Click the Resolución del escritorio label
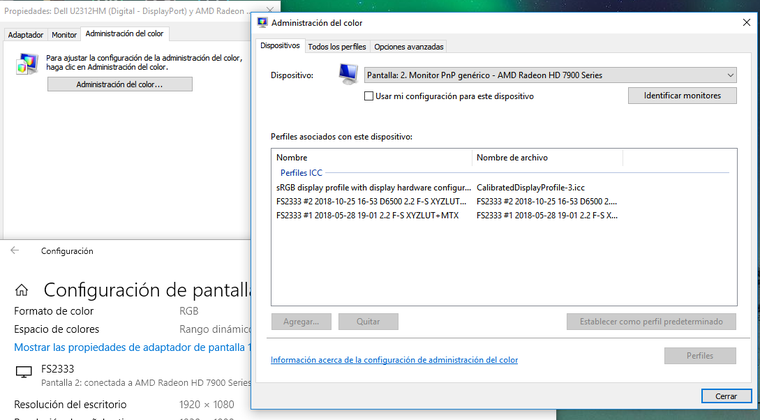 click(x=70, y=404)
